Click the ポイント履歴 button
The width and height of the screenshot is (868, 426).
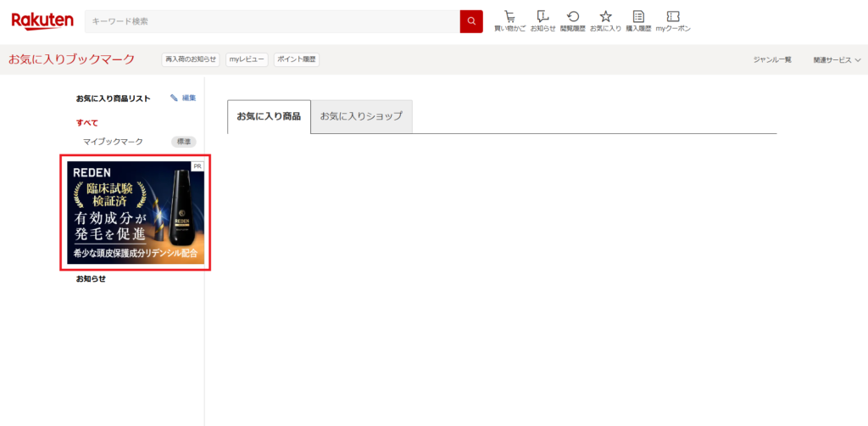[x=297, y=59]
